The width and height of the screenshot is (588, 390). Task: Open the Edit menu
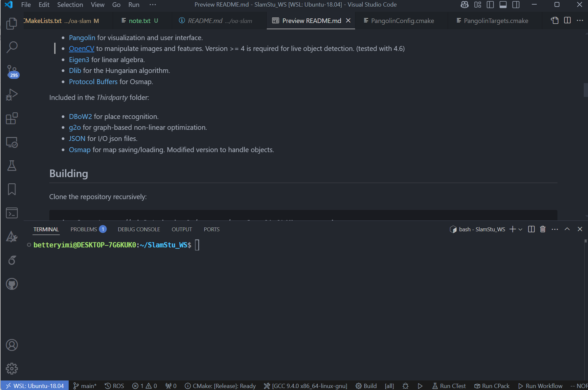click(44, 5)
